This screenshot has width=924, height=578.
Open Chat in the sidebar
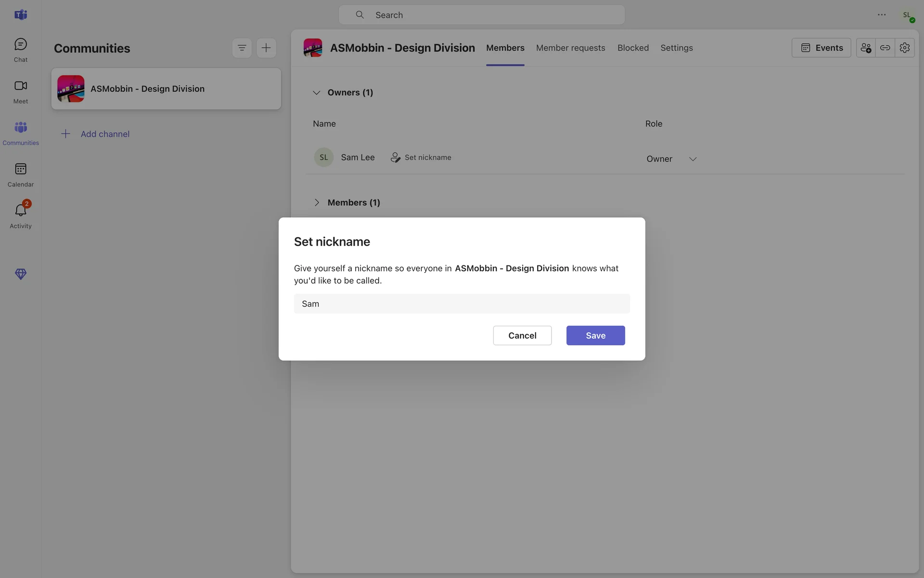[x=21, y=50]
